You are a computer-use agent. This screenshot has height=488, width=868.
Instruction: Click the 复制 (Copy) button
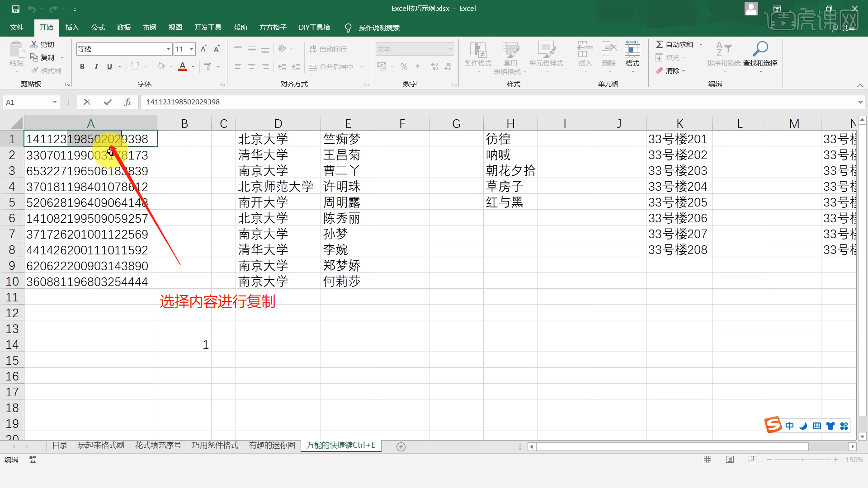tap(45, 57)
